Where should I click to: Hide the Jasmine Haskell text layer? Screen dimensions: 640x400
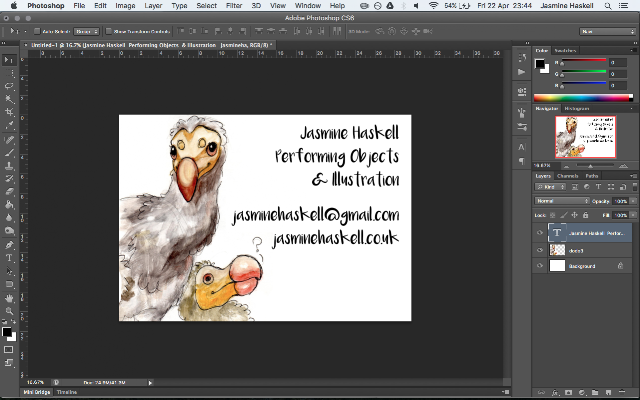pyautogui.click(x=540, y=233)
